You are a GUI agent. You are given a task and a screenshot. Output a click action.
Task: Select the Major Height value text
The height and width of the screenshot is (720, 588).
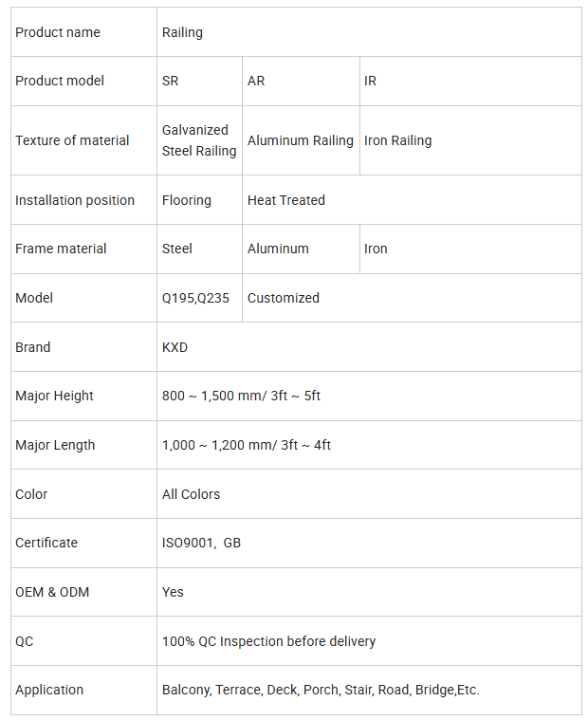241,396
